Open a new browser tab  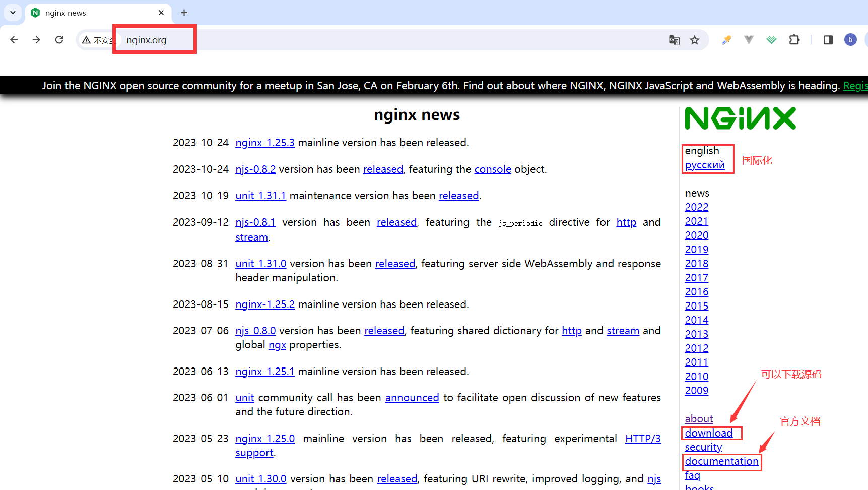(x=184, y=13)
